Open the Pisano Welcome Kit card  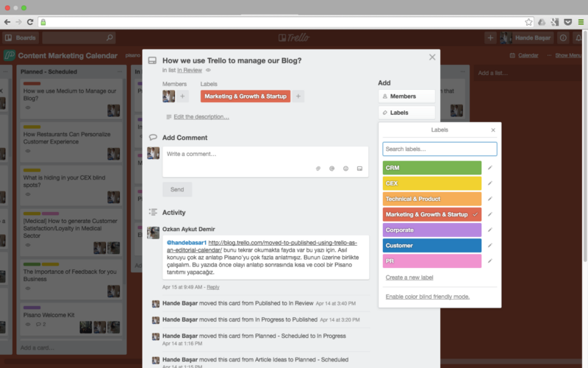tap(71, 319)
